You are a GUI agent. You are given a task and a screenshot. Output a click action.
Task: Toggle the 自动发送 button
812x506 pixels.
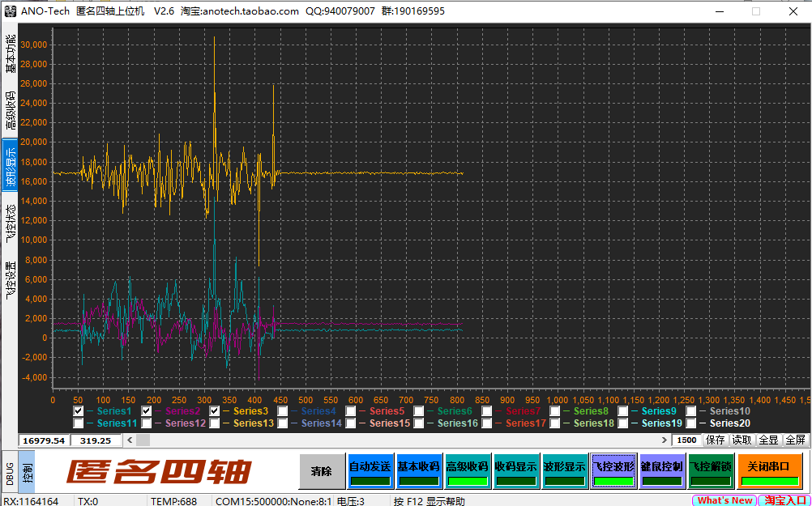[370, 471]
